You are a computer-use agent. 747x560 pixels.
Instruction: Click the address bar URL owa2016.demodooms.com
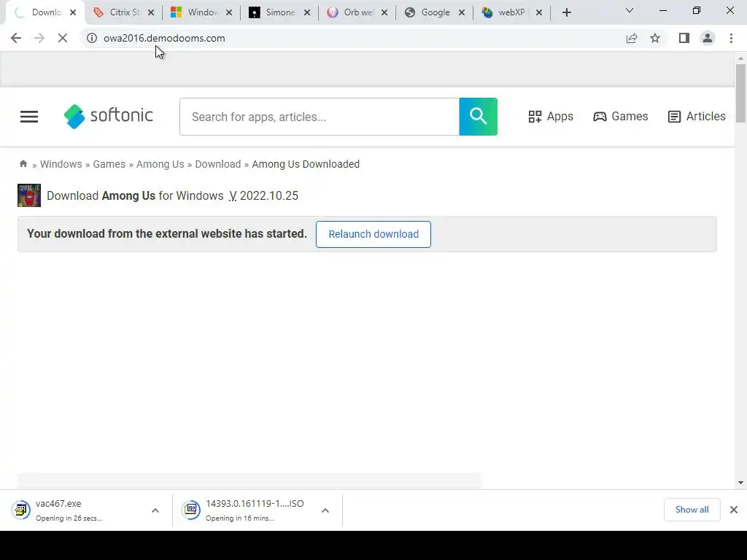(x=164, y=38)
